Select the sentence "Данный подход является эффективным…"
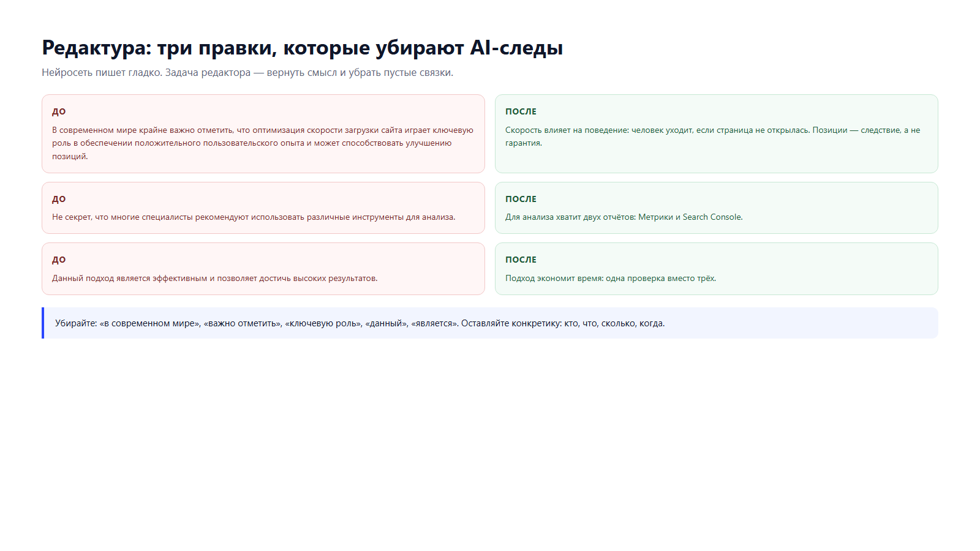Image resolution: width=980 pixels, height=551 pixels. [x=215, y=279]
